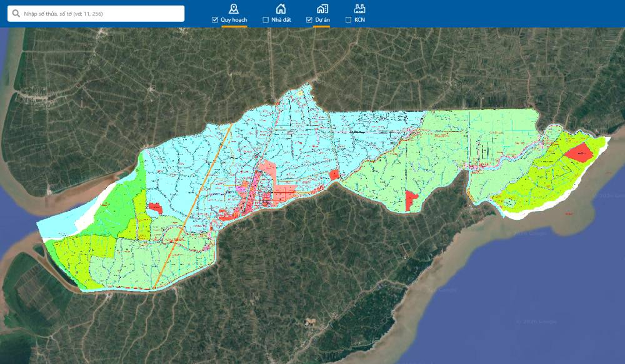This screenshot has width=625, height=364.
Task: Select the Quy hoạch tab label
Action: click(x=234, y=20)
